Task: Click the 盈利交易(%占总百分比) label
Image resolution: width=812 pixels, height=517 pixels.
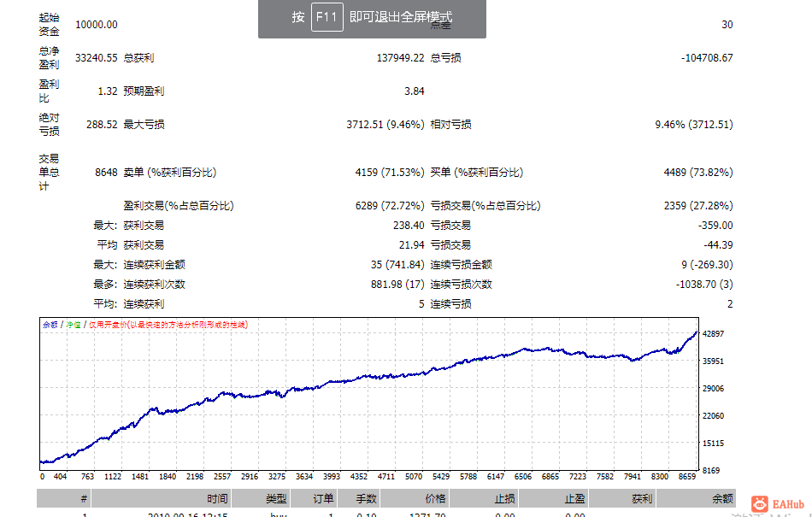Action: point(179,205)
